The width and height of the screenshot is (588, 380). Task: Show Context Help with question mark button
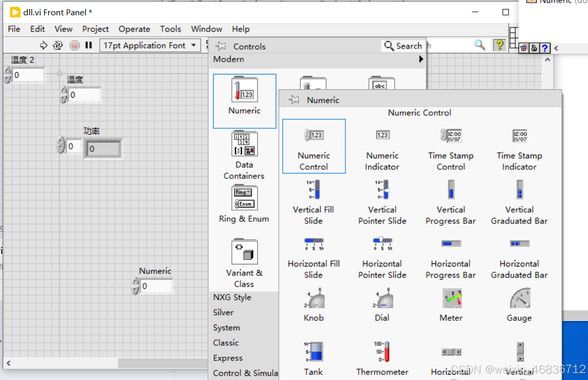pos(499,45)
